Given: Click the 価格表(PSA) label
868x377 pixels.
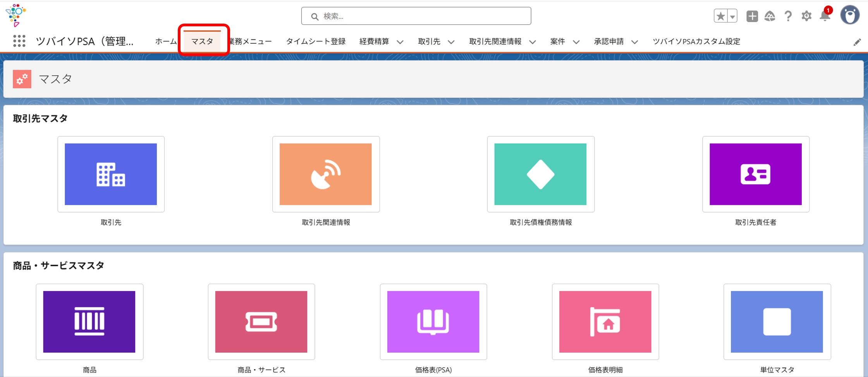Looking at the screenshot, I should point(433,370).
